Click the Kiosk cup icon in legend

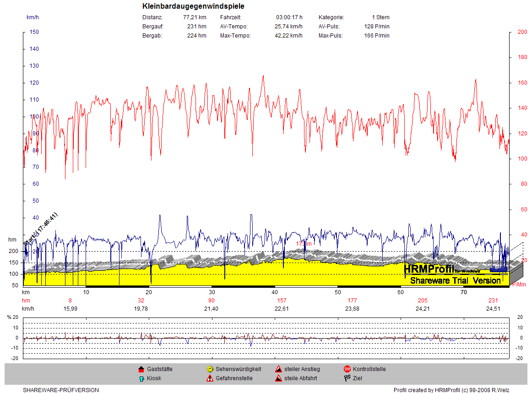tap(141, 379)
